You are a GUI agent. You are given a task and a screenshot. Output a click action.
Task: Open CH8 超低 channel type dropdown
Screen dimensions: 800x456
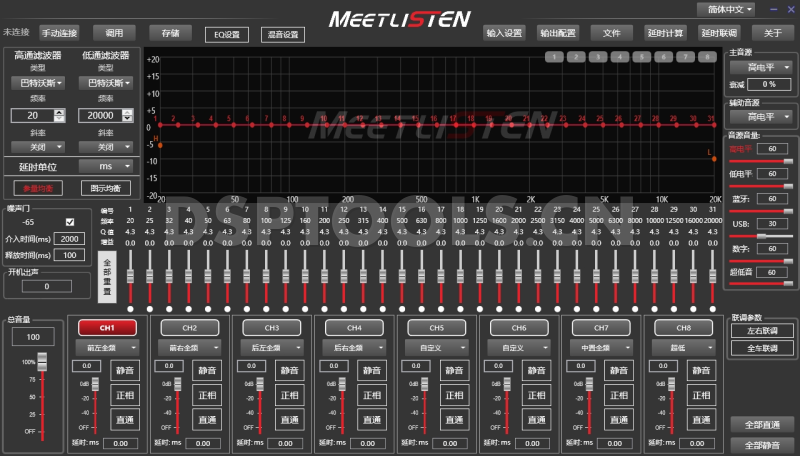684,348
